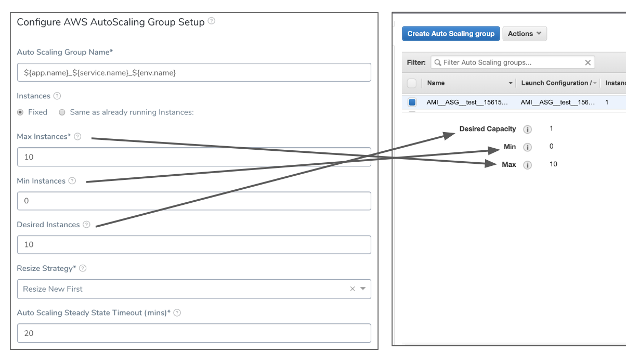
Task: Click the help icon beside Max Instances
Action: click(x=77, y=137)
